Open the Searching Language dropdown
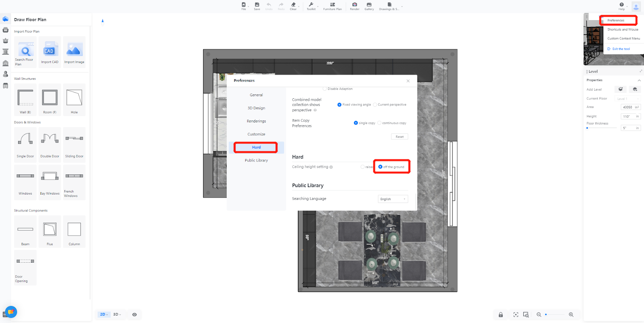The height and width of the screenshot is (323, 644). click(x=393, y=199)
